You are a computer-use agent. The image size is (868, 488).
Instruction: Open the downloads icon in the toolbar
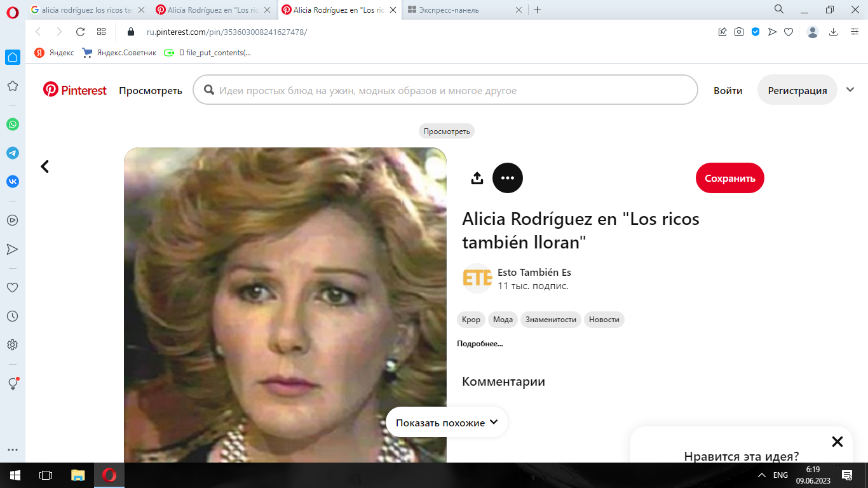point(834,32)
